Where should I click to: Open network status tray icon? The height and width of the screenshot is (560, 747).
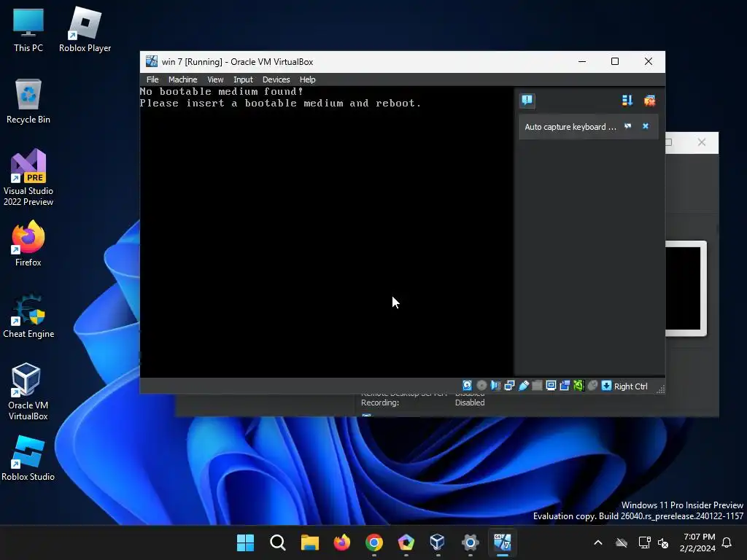644,542
